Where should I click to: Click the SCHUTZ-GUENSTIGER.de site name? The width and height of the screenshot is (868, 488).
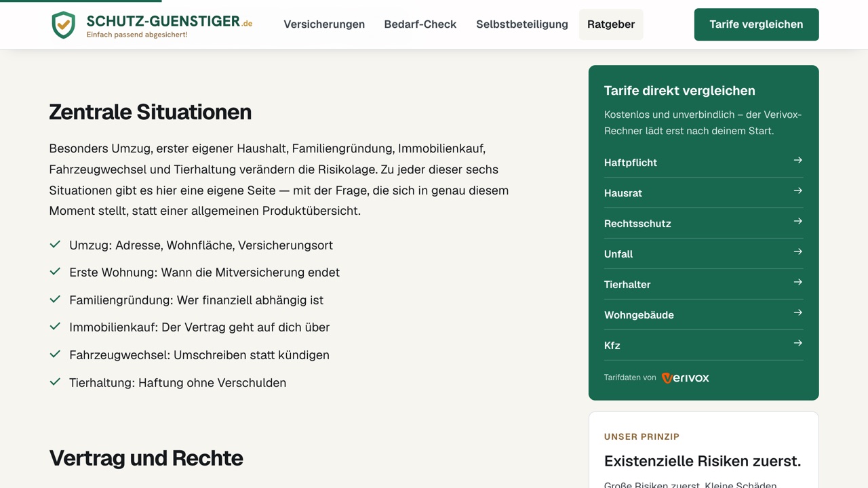[170, 21]
